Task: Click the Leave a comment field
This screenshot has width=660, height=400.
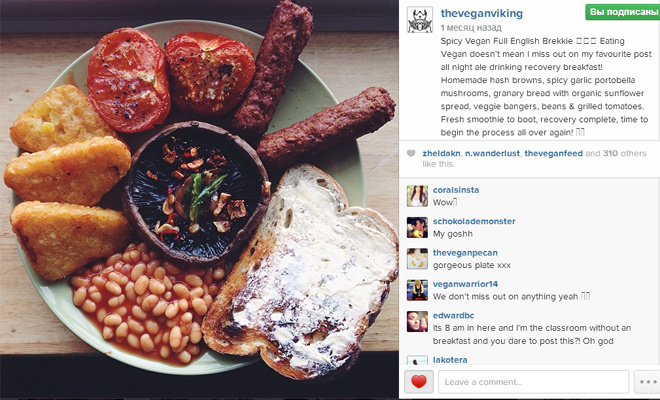Action: point(533,382)
